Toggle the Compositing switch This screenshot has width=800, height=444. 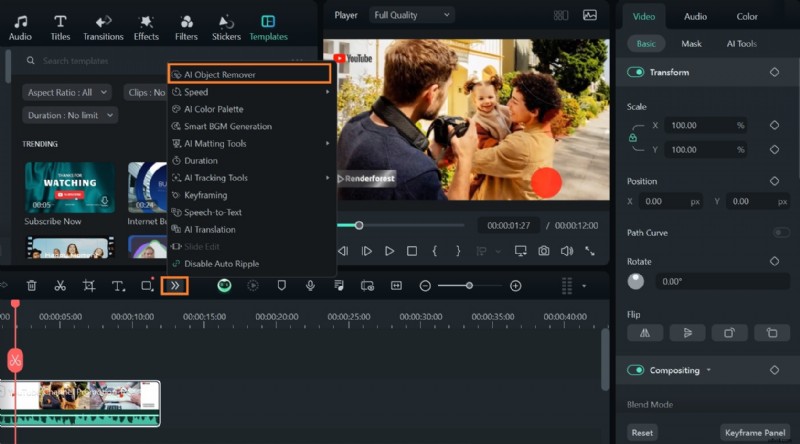[635, 370]
